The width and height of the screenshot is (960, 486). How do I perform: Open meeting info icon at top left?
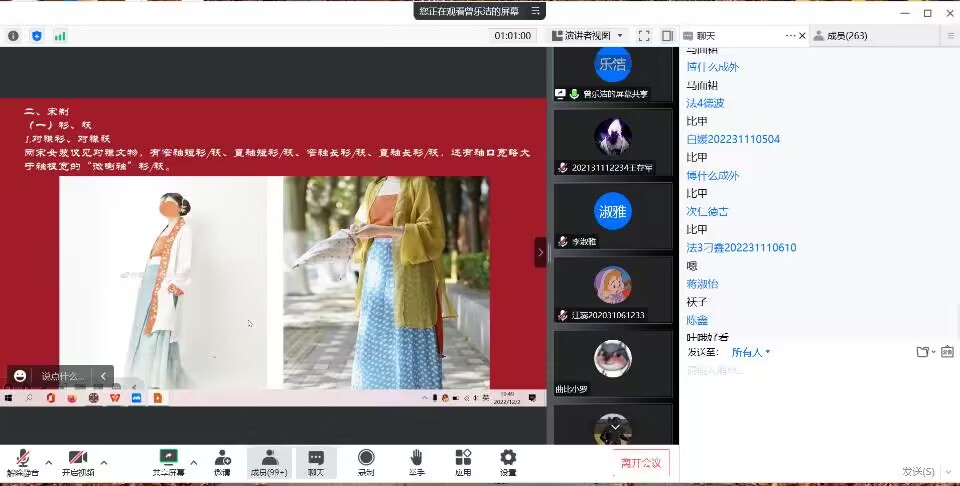coord(13,36)
